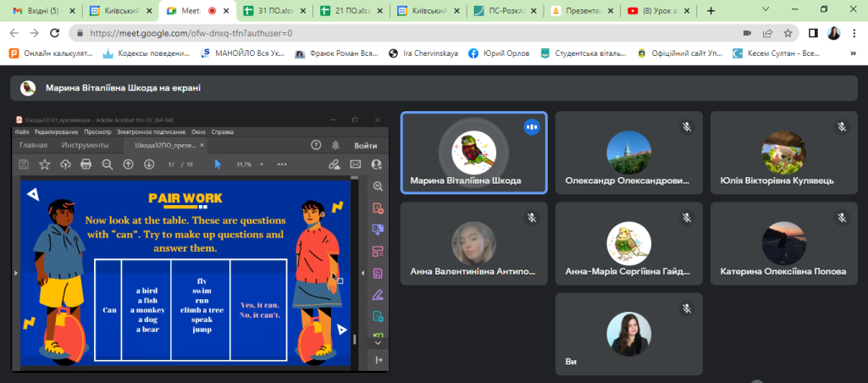This screenshot has width=868, height=383.
Task: Open the Chrome three-dot menu
Action: (x=855, y=33)
